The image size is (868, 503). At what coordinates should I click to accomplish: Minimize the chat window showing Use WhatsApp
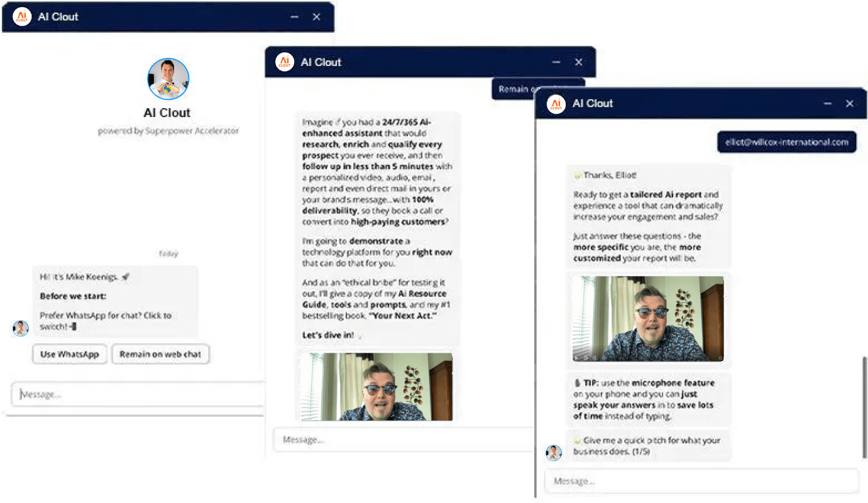point(295,17)
